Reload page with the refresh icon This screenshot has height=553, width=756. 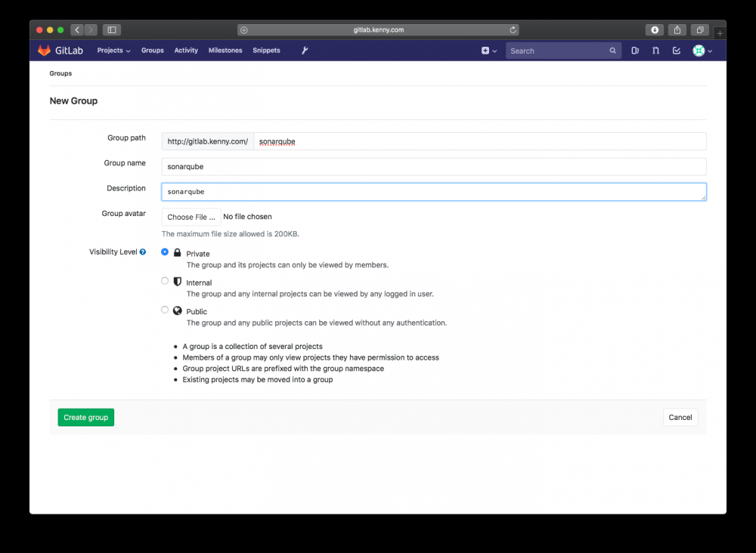513,30
